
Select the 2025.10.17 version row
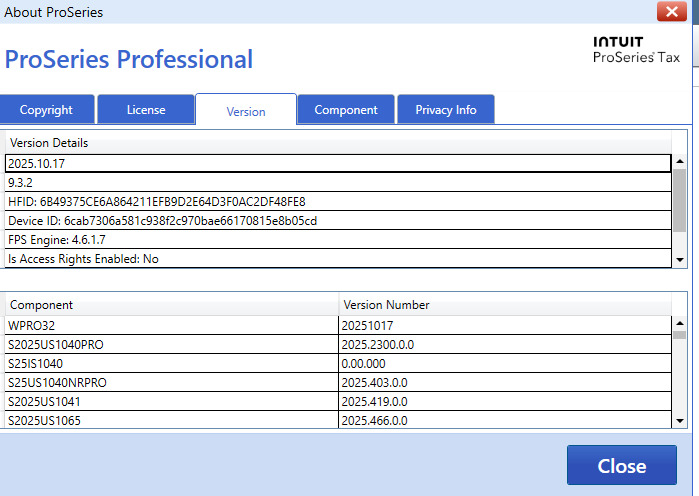click(x=338, y=164)
